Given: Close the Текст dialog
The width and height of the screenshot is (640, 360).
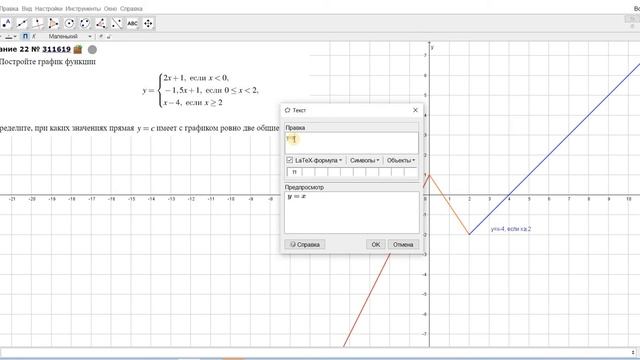Looking at the screenshot, I should pos(416,110).
